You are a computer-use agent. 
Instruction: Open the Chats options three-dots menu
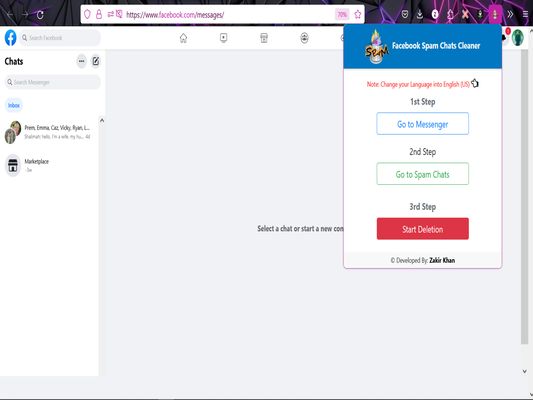pyautogui.click(x=82, y=61)
